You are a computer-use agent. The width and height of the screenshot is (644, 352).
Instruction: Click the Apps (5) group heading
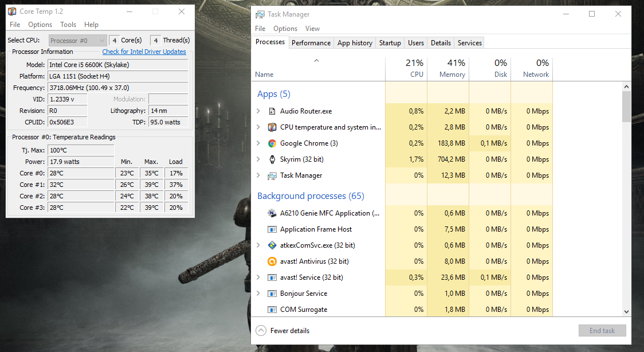pos(273,94)
